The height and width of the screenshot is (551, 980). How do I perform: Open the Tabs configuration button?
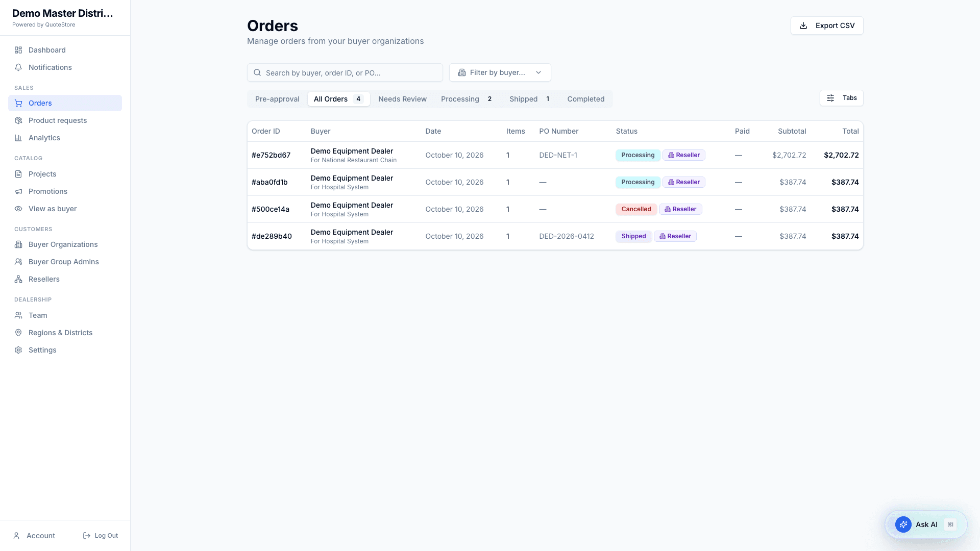coord(841,98)
